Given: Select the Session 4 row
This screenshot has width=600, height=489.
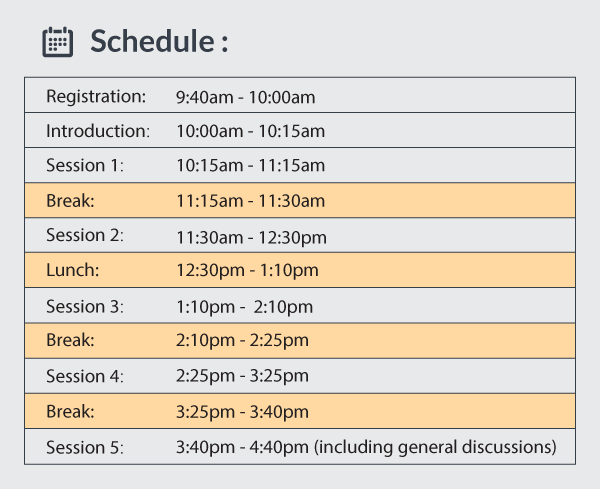Looking at the screenshot, I should [x=300, y=376].
